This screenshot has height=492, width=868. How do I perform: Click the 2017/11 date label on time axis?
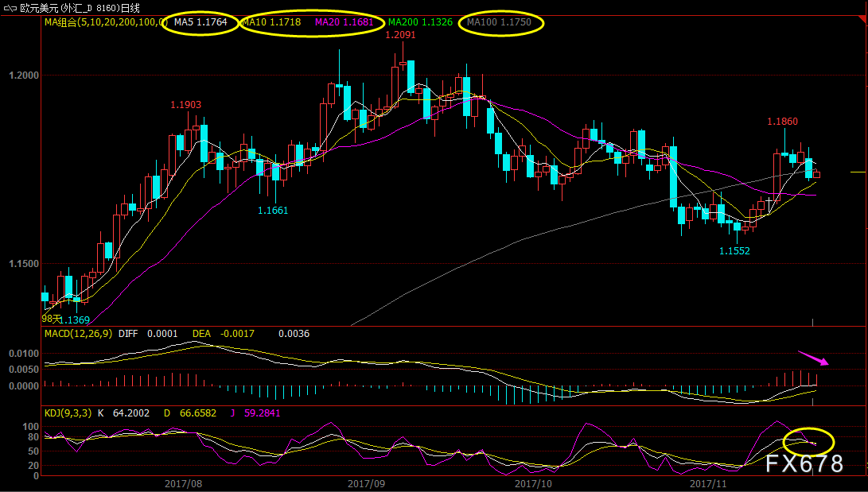tap(708, 484)
